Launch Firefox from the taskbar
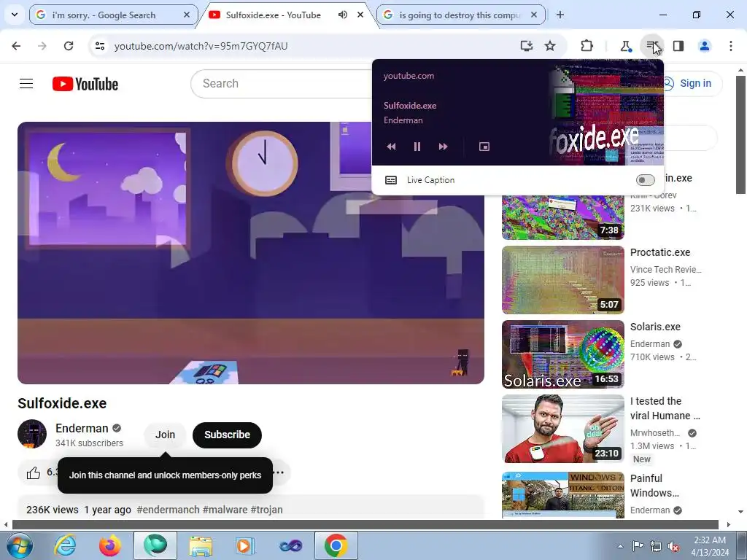Screen dimensions: 747x560 [110, 545]
